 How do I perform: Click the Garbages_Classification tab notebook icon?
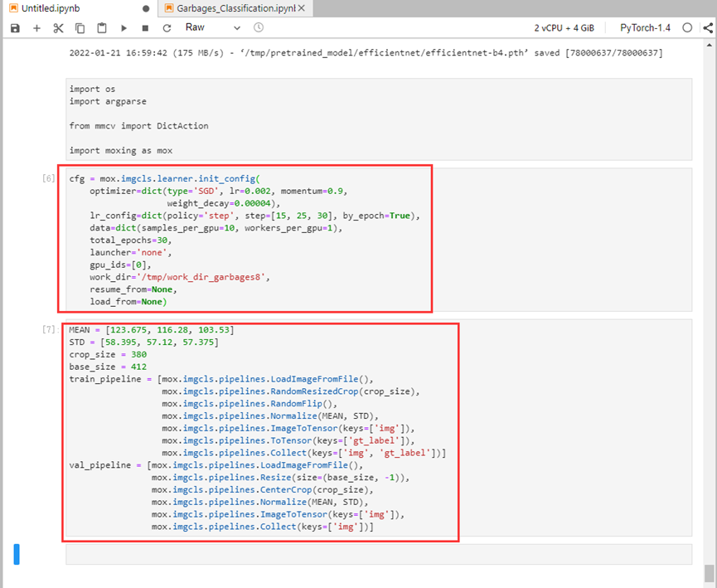pos(169,8)
